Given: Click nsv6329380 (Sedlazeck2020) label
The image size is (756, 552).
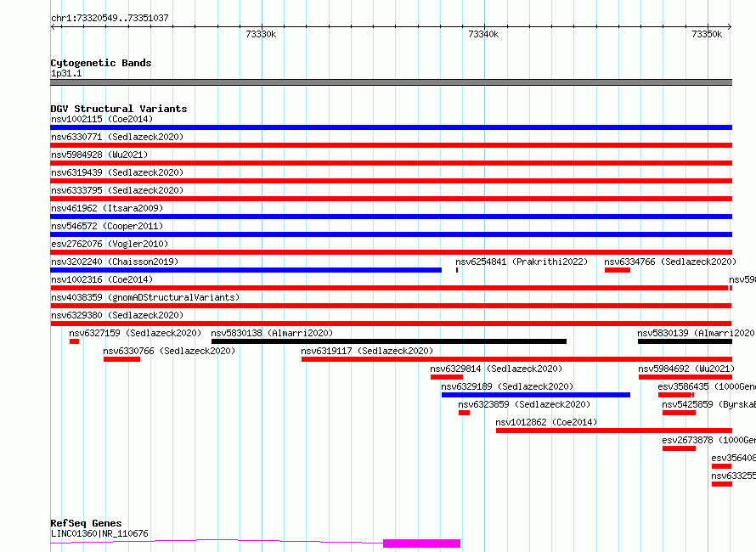Looking at the screenshot, I should (117, 315).
